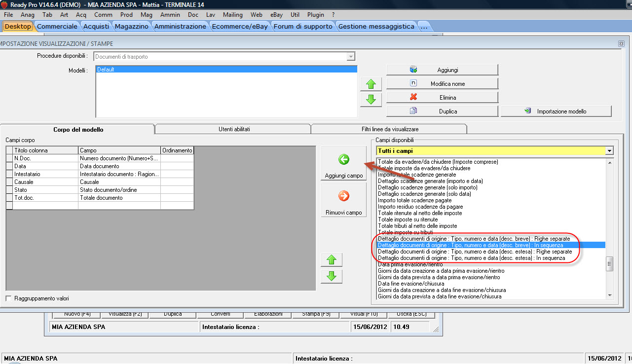Select "Importo totale scadenze pagate" field
The width and height of the screenshot is (632, 364).
click(x=490, y=200)
